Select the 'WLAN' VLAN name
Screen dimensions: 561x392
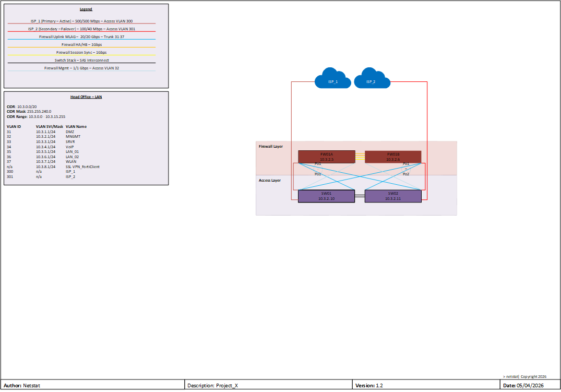point(71,162)
